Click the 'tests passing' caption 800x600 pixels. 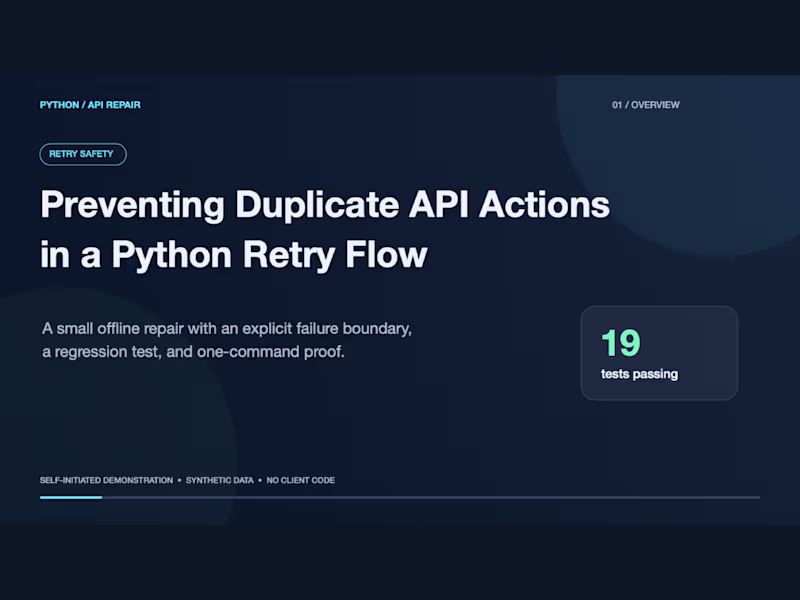(639, 374)
